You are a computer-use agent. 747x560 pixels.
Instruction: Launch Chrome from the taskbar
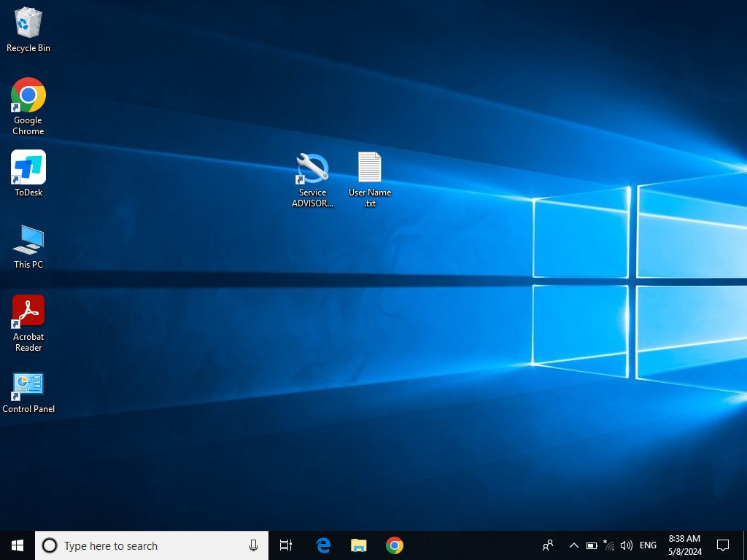pos(395,545)
